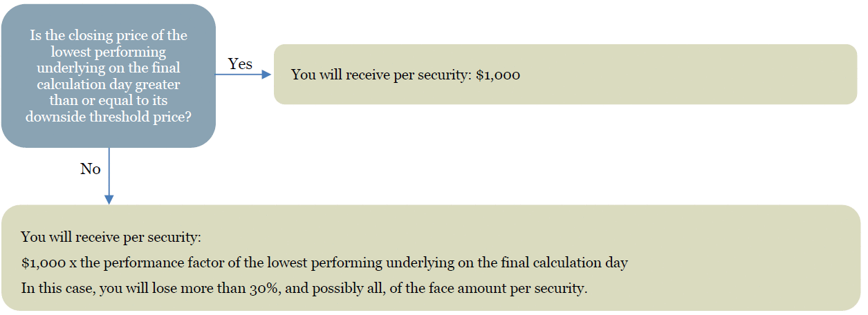Click "lowest performing" in the question box
The height and width of the screenshot is (315, 868).
[109, 52]
